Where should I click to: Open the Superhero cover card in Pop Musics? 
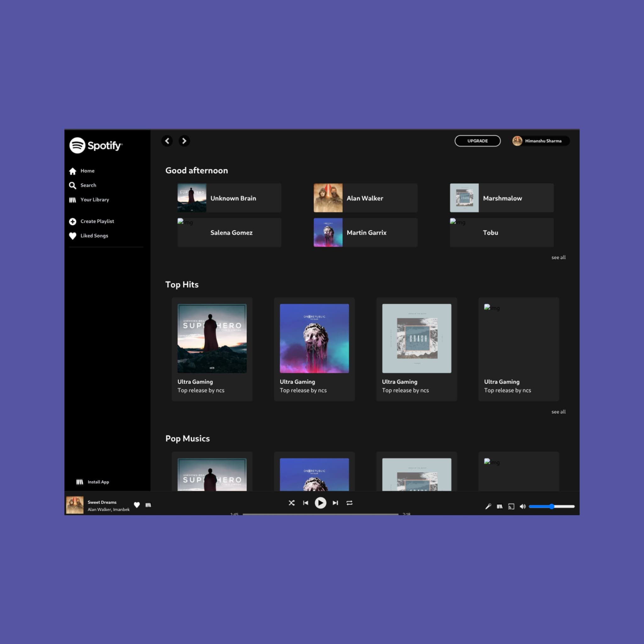pos(212,472)
